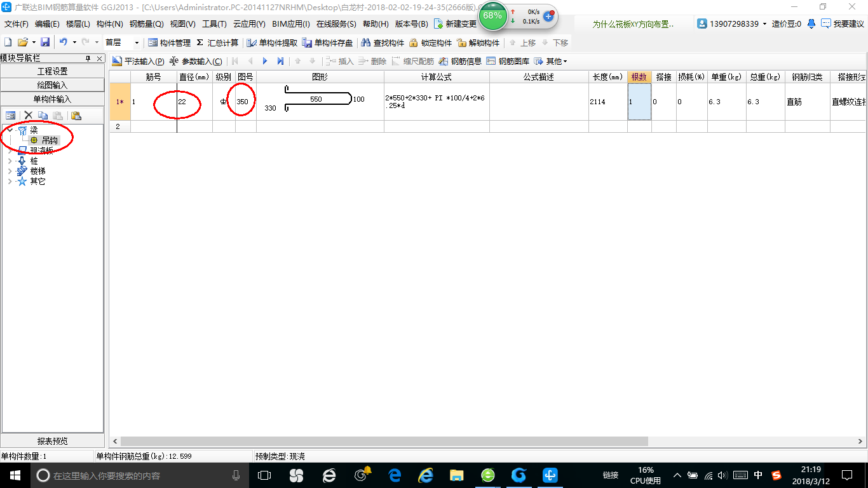Collapse the 梁 tree node

[x=10, y=130]
